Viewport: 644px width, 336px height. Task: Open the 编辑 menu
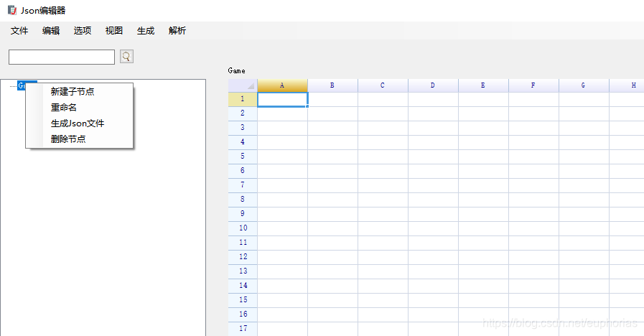coord(51,31)
